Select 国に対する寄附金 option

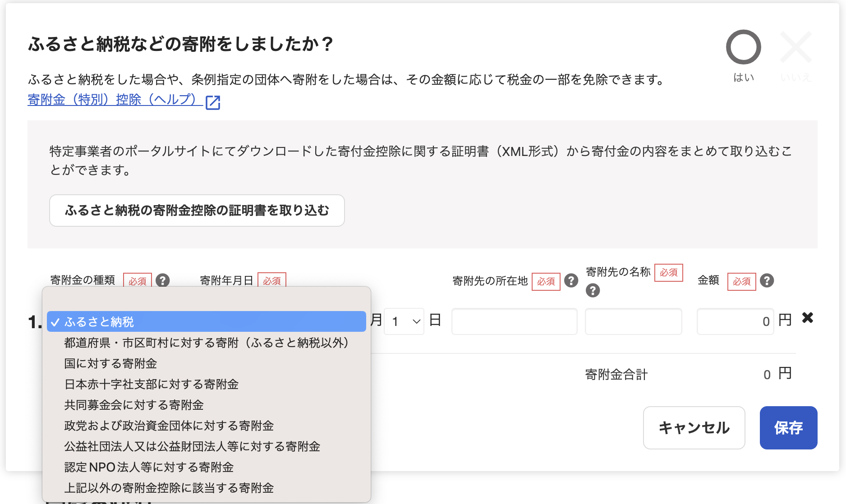(110, 363)
